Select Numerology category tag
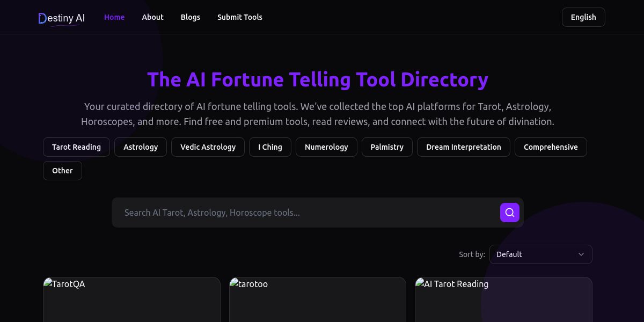Image resolution: width=644 pixels, height=322 pixels. pos(326,147)
